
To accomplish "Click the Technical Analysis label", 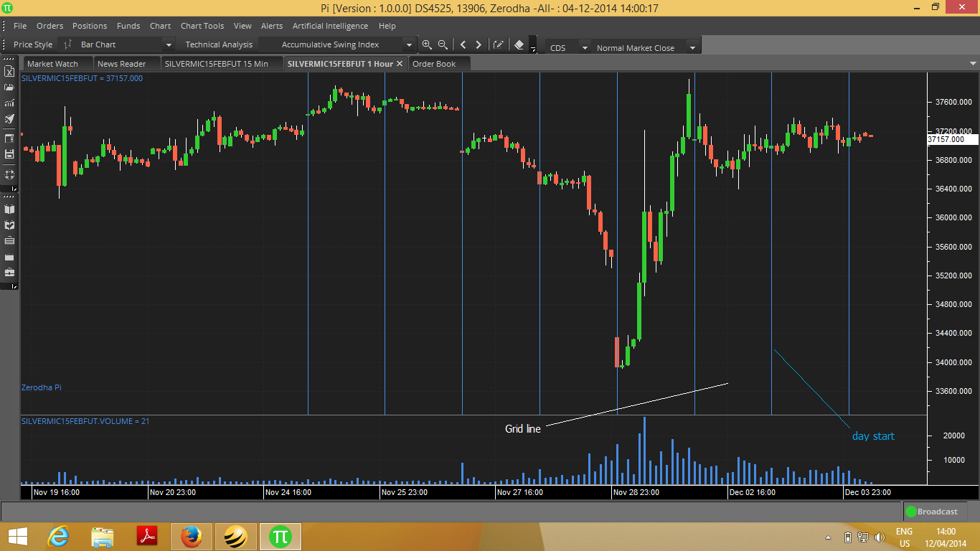I will pyautogui.click(x=219, y=44).
